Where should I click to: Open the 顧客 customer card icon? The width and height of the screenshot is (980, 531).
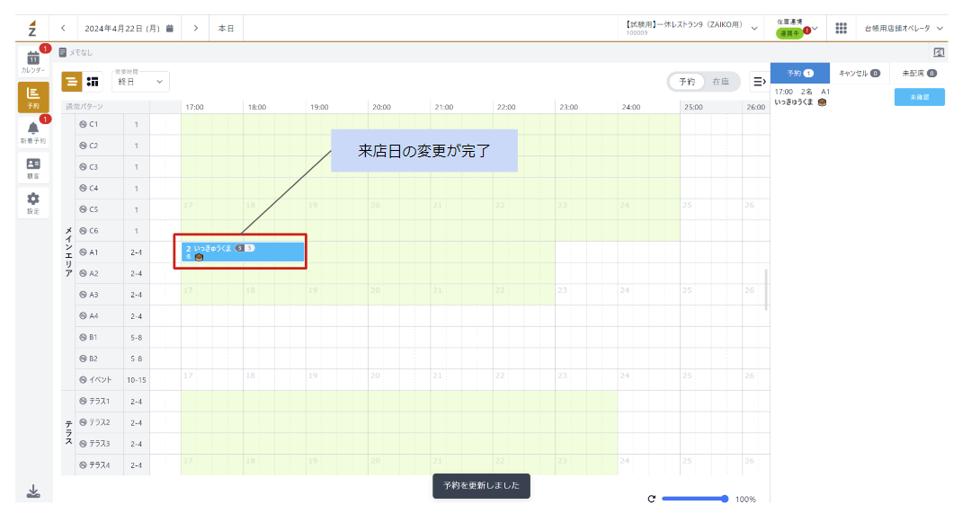pos(32,168)
